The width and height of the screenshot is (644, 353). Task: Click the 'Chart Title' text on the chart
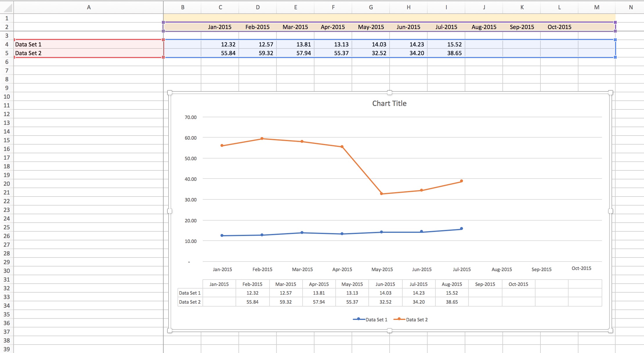coord(389,103)
